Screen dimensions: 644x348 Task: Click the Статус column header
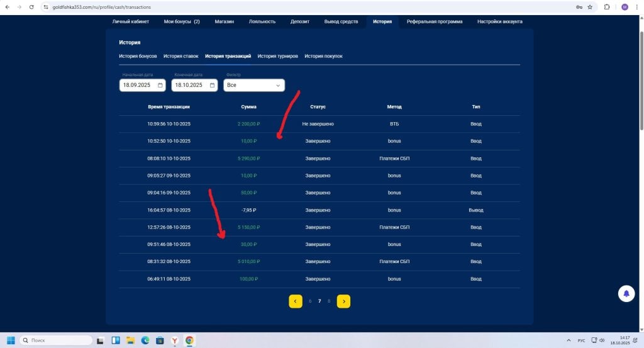tap(318, 107)
